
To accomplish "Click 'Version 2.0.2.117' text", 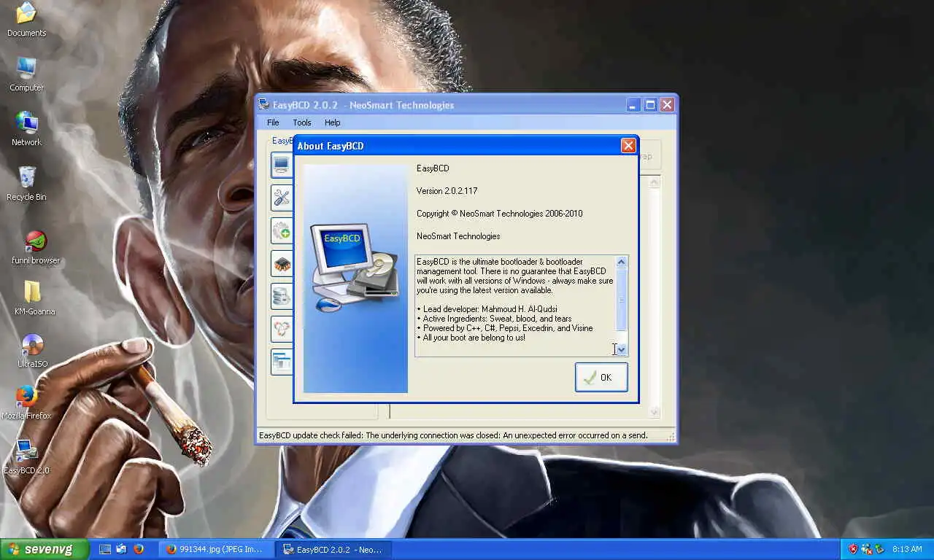I will pyautogui.click(x=447, y=191).
